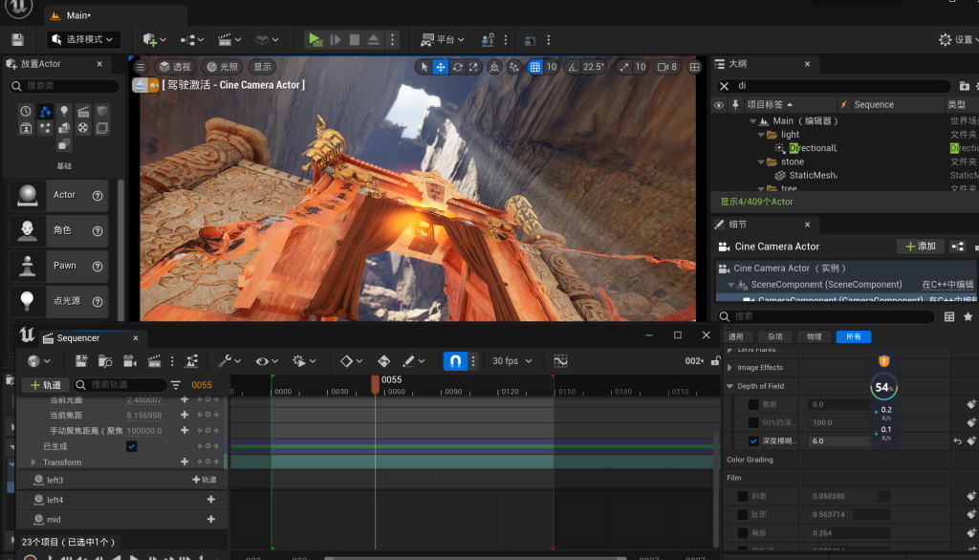Image resolution: width=979 pixels, height=560 pixels.
Task: Click the Actor item in Place Actors
Action: click(x=58, y=195)
